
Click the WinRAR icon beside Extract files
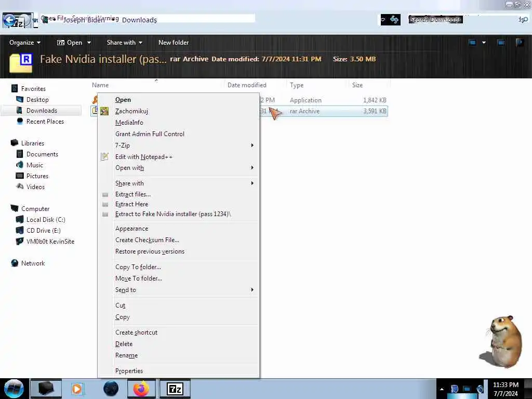tap(105, 195)
